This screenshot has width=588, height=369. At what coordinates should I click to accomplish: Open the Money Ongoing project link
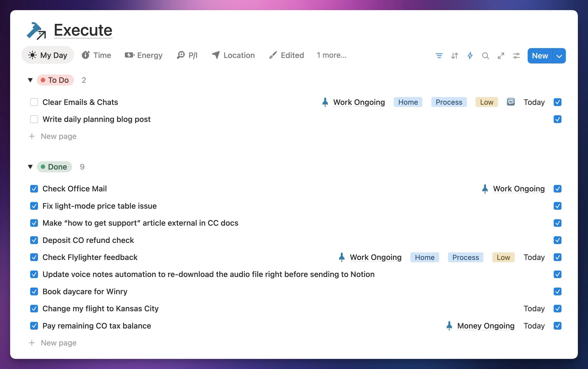[486, 326]
